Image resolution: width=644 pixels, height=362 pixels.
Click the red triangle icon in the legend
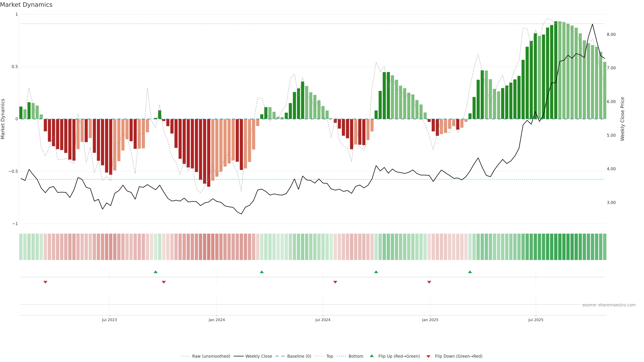[x=428, y=356]
